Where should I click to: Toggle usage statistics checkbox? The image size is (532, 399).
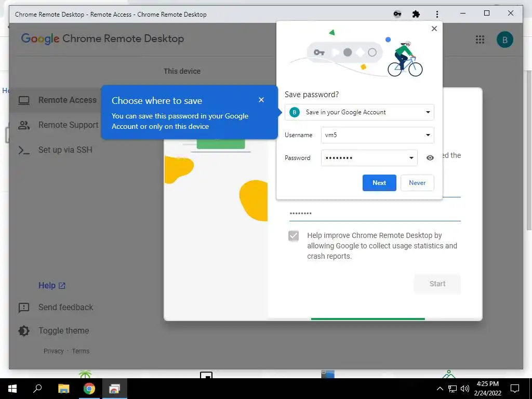[x=294, y=235]
